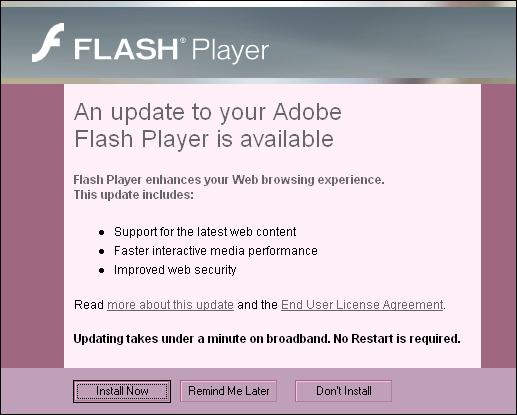This screenshot has height=415, width=517.
Task: Open the End User License Agreement link
Action: pyautogui.click(x=362, y=305)
